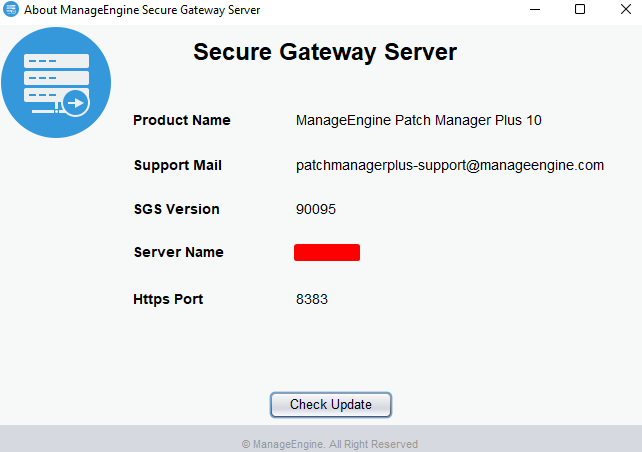Click the Support Mail label

178,165
